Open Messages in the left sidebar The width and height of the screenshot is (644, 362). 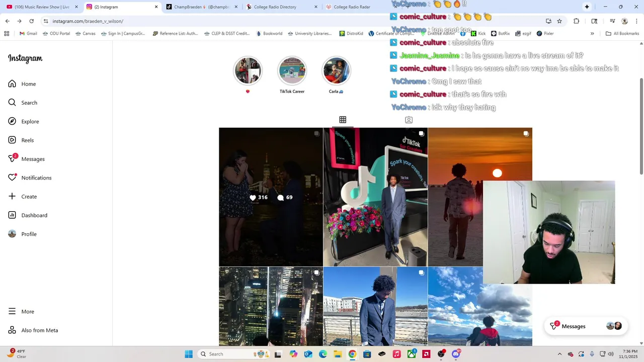click(x=26, y=159)
